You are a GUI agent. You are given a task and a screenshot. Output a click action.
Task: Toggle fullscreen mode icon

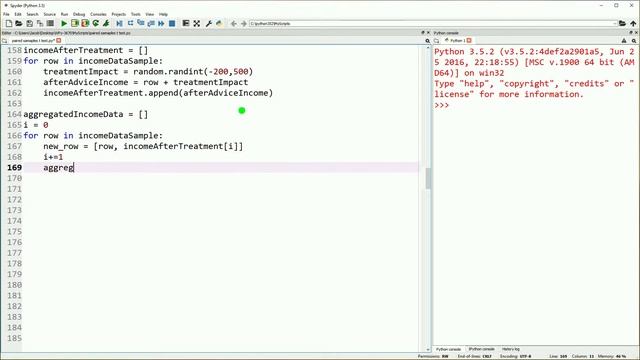pyautogui.click(x=197, y=24)
